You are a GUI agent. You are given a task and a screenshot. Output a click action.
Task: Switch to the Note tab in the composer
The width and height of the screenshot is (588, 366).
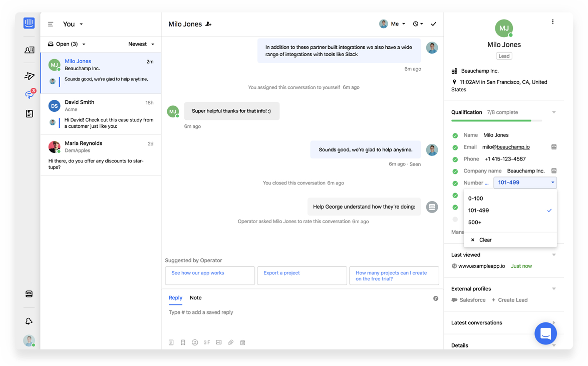(x=195, y=297)
